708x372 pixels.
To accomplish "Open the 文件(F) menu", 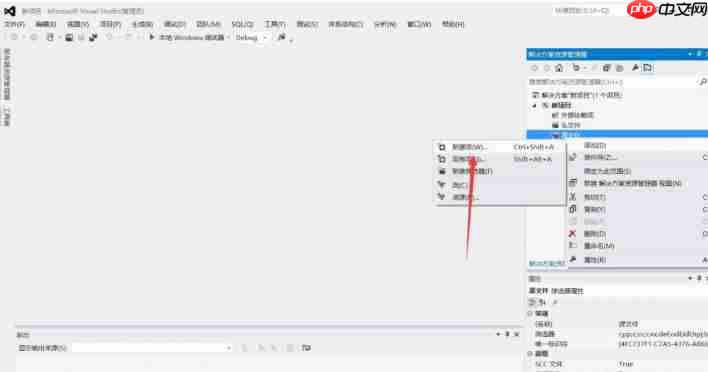I will coord(14,24).
